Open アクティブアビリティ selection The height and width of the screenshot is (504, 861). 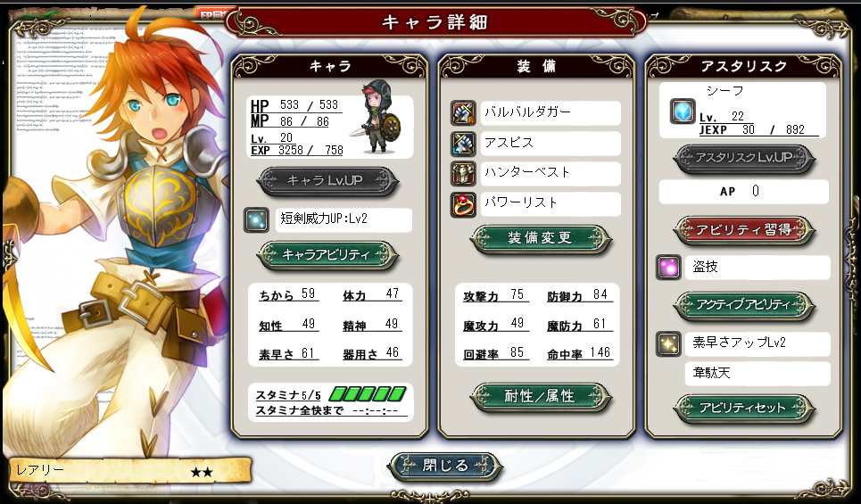744,305
